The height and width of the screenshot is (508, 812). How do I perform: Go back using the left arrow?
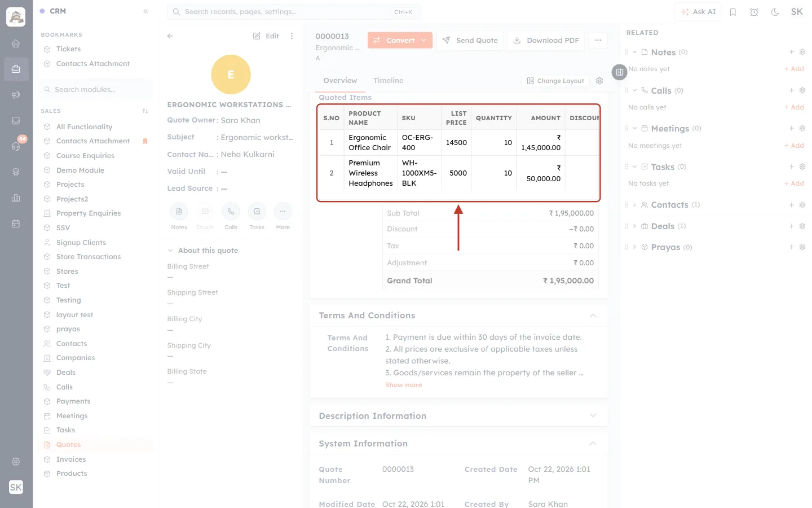click(x=170, y=36)
